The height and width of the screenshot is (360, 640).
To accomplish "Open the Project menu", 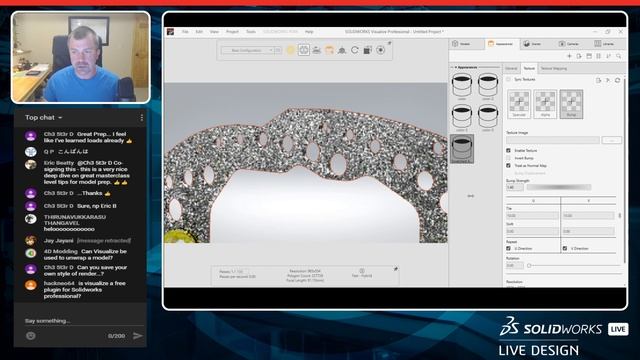I will (x=232, y=32).
